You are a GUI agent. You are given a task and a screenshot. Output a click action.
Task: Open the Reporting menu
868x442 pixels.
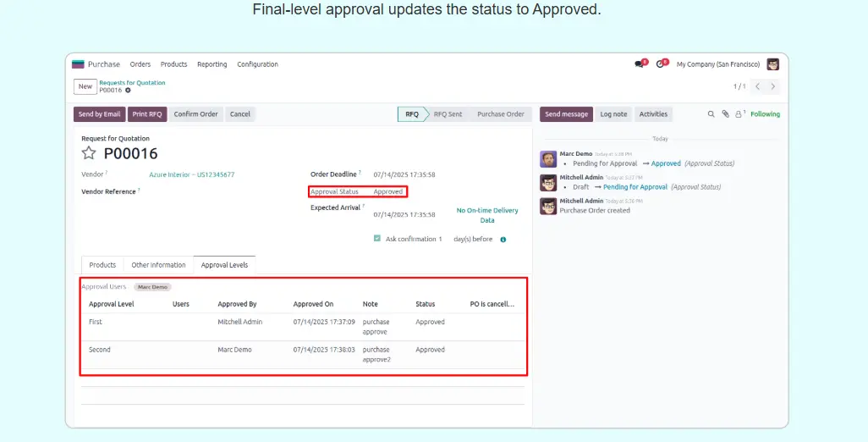[212, 64]
